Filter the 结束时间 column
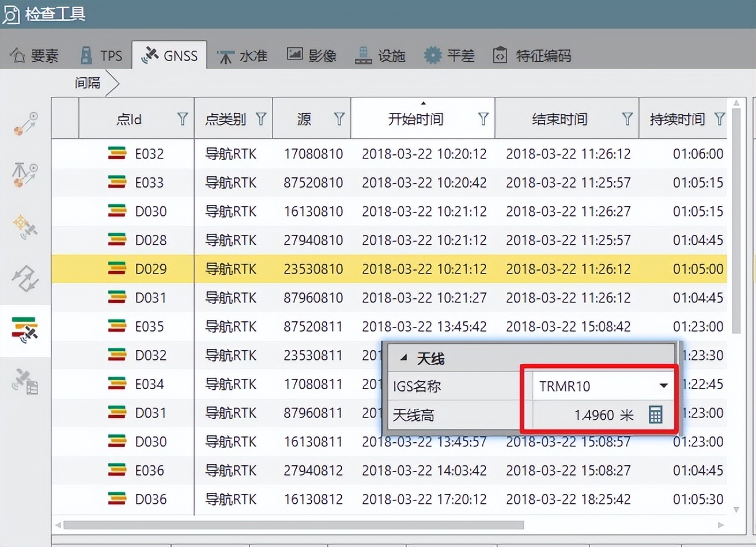 [628, 119]
